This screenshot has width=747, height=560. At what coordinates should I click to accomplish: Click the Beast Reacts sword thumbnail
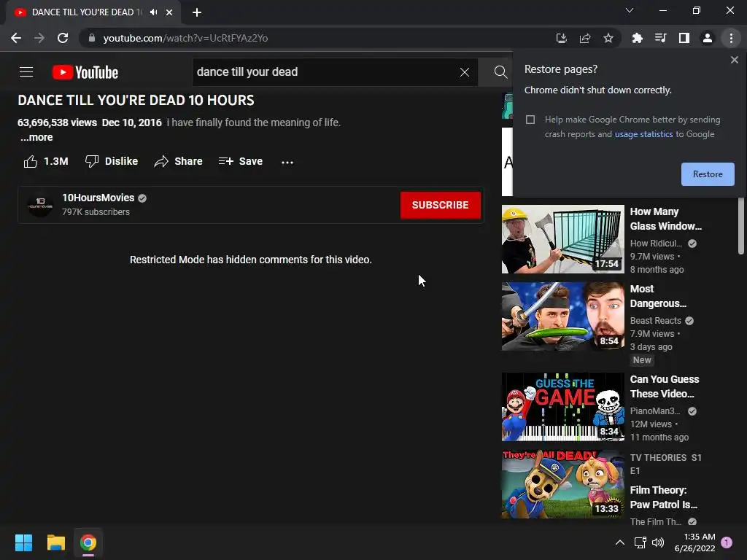coord(562,316)
